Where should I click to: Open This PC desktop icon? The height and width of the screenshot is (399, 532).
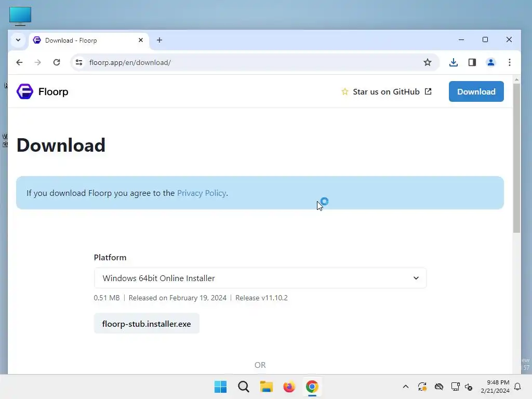(20, 16)
